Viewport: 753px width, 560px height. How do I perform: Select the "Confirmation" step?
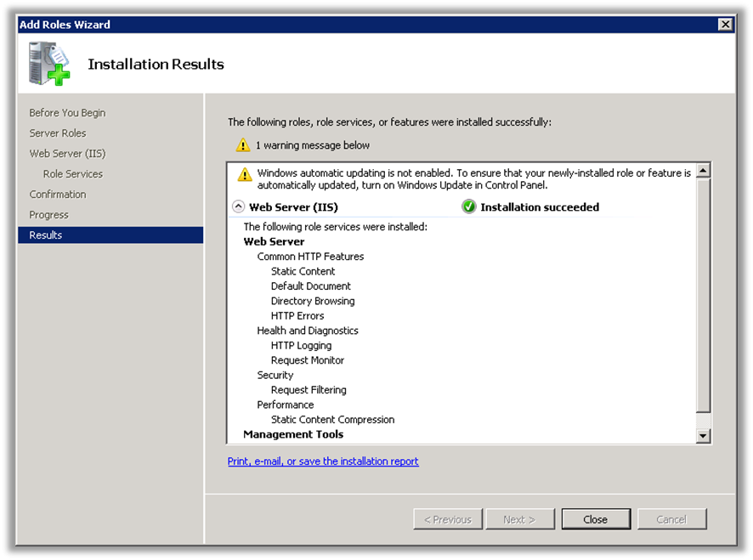coord(57,194)
